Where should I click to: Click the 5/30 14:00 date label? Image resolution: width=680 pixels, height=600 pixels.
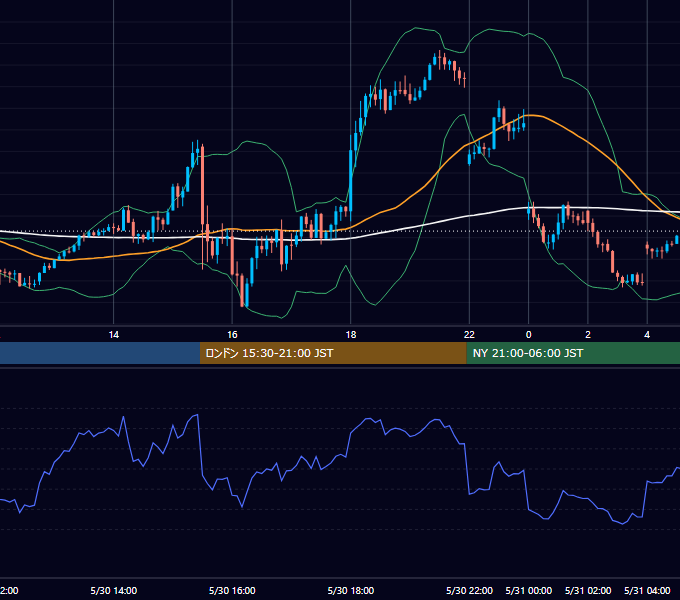[114, 590]
